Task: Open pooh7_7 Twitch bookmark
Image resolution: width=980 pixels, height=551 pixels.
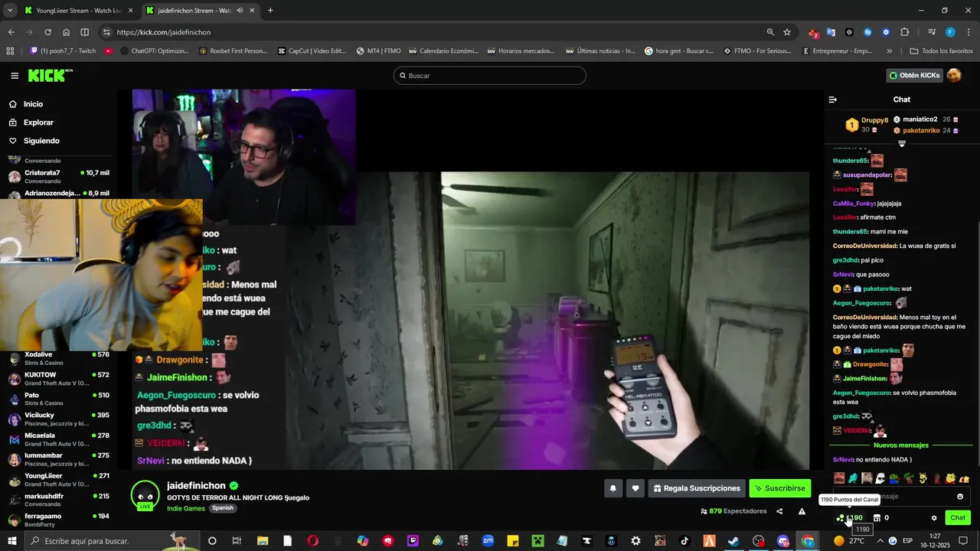Action: pyautogui.click(x=62, y=51)
